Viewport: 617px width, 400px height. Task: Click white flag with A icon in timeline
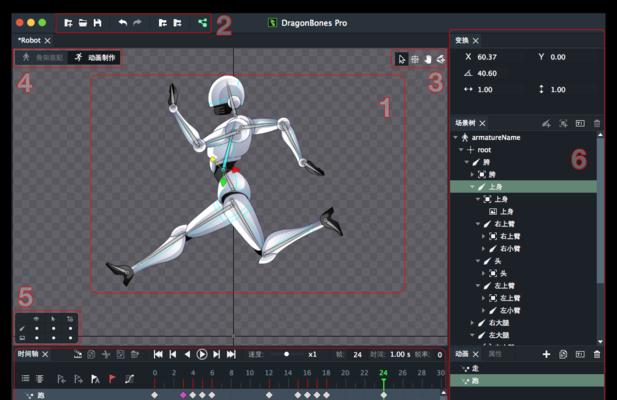95,379
